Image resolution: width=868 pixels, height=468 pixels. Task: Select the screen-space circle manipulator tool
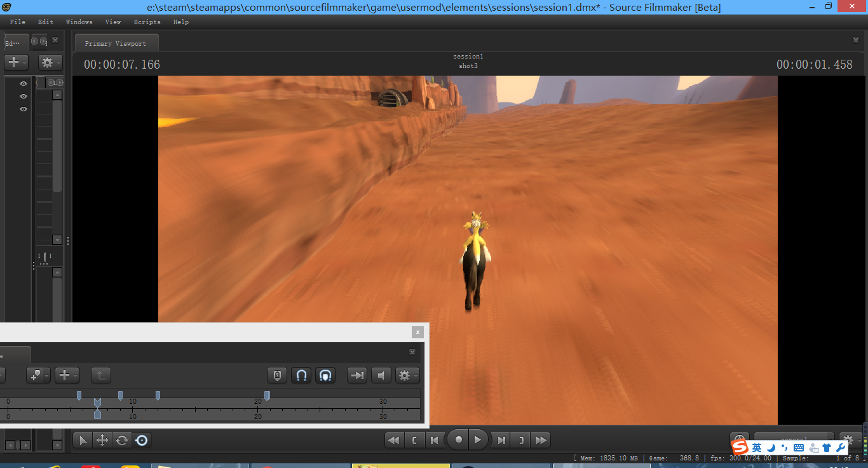pos(142,440)
